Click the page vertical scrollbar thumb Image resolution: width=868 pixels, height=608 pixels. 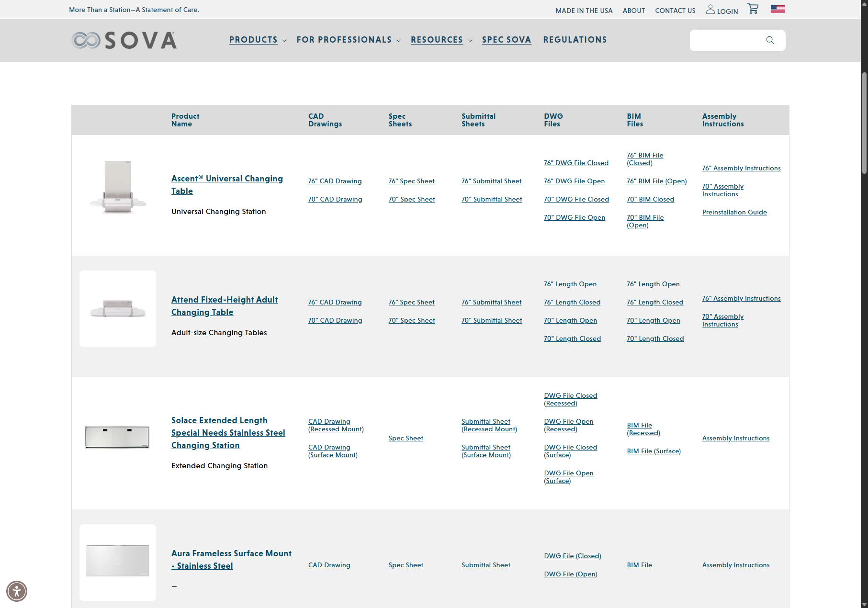point(864,123)
